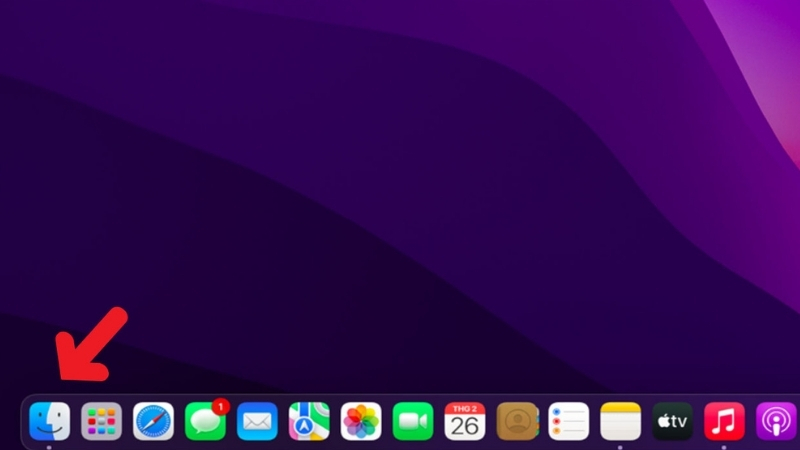This screenshot has width=800, height=450.
Task: Open the Photos app
Action: 361,421
